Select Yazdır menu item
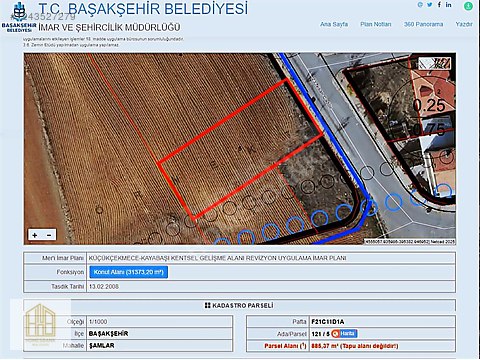The image size is (480, 360). 464,24
